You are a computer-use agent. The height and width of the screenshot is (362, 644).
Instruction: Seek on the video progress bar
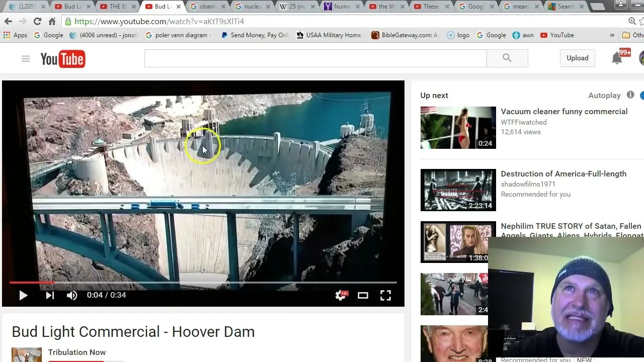click(203, 283)
